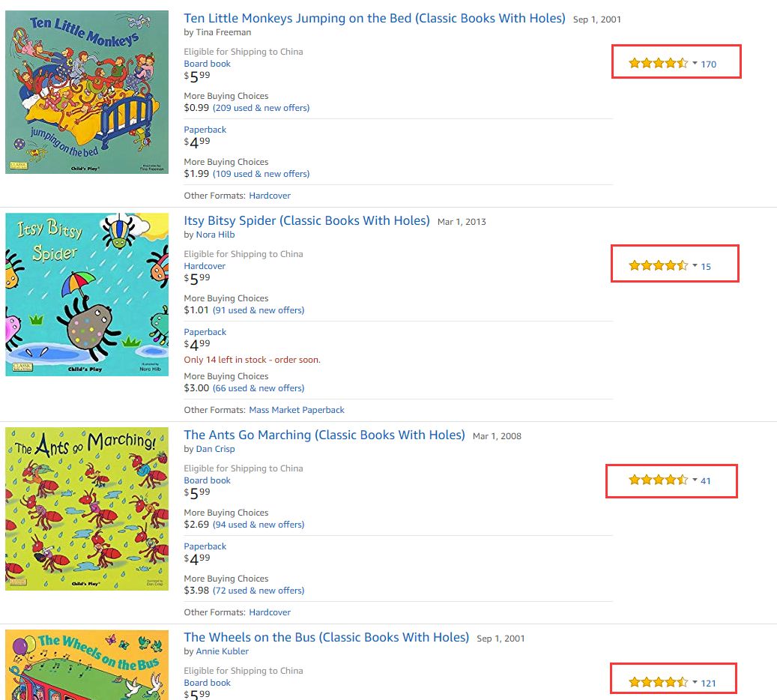Expand rating dropdown arrow for The Wheels on the Bus
Image resolution: width=777 pixels, height=700 pixels.
pos(695,683)
